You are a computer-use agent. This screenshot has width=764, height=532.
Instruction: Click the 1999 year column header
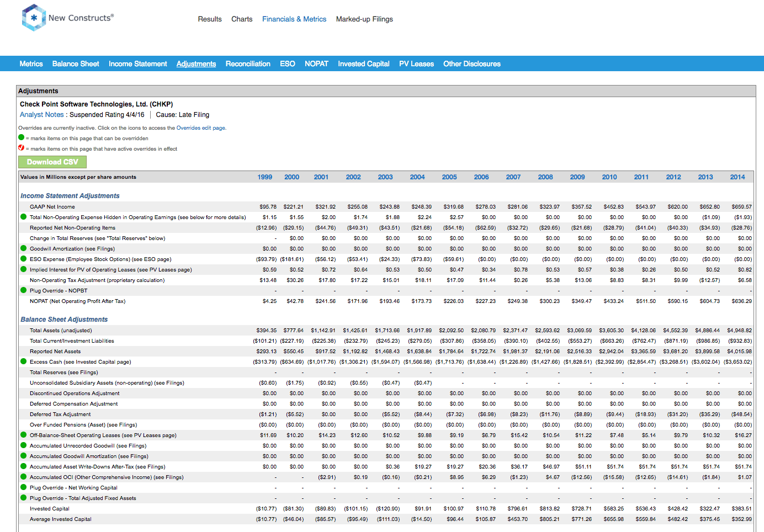pos(265,177)
